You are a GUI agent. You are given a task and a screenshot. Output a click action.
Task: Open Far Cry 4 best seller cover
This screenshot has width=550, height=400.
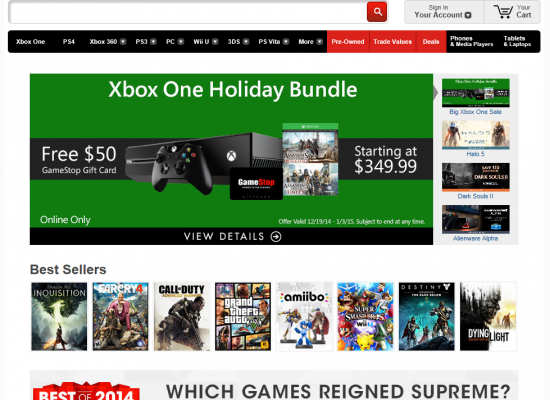120,316
